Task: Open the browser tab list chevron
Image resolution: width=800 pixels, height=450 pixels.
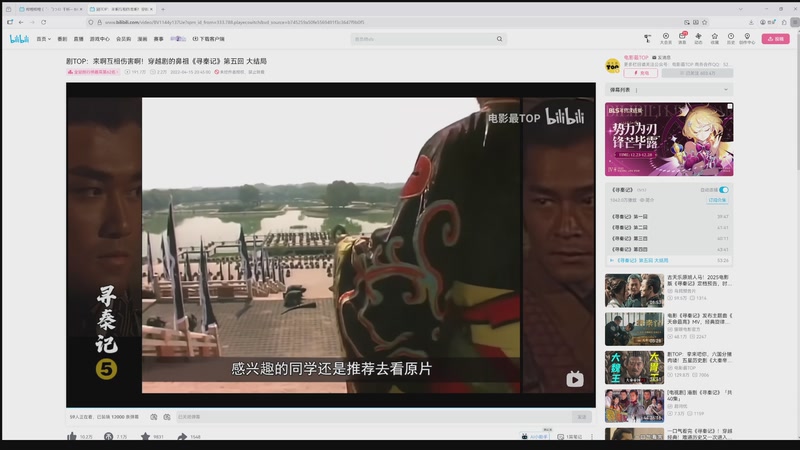Action: tap(740, 9)
